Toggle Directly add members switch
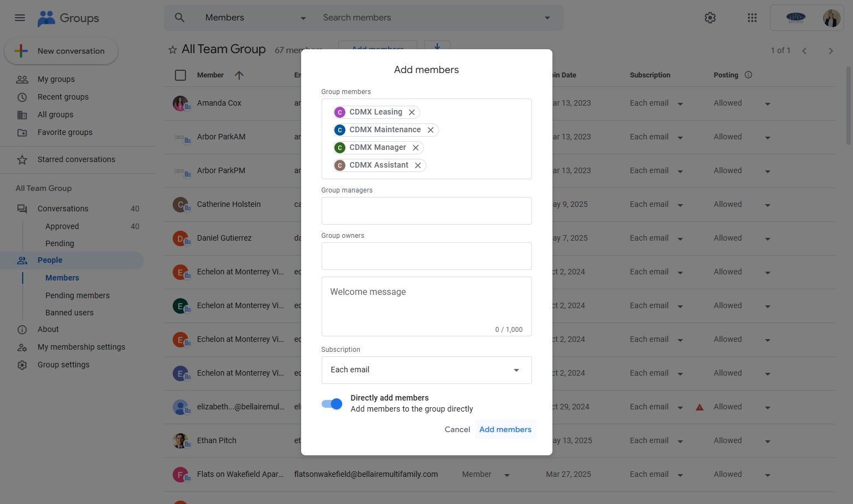 coord(332,404)
